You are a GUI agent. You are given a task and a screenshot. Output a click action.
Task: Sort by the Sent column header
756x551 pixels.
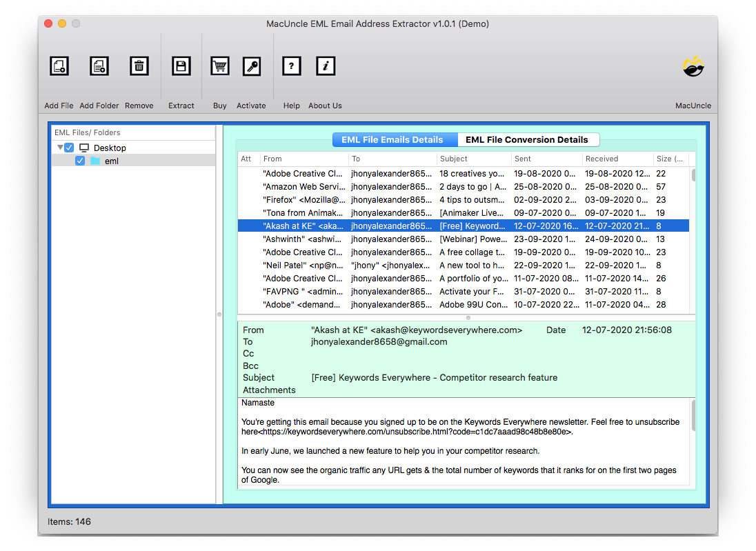[546, 159]
